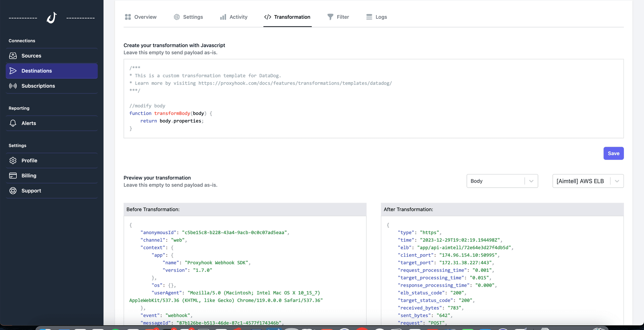Click the 'Create your transformation with Javascript' heading
Screen dimensions: 644x330
click(174, 45)
